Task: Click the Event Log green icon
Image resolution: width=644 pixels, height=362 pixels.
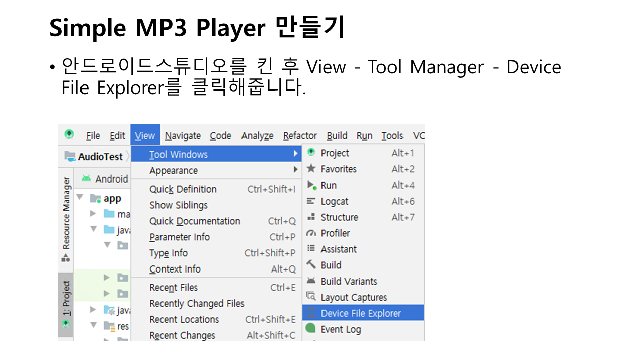Action: 311,329
